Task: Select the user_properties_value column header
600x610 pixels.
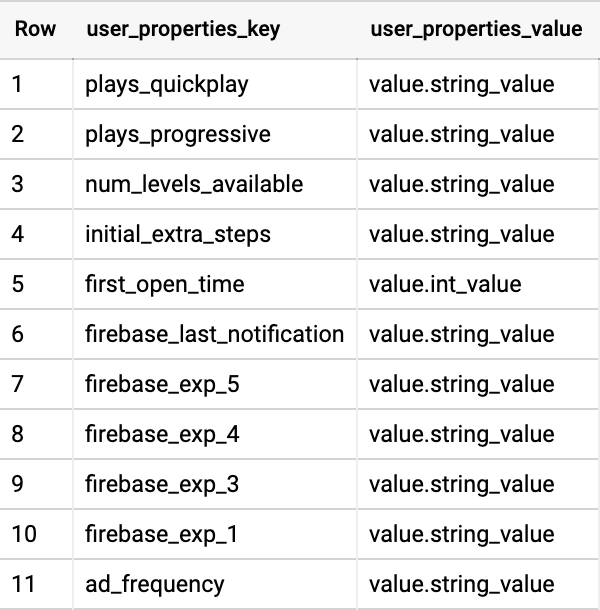Action: coord(477,30)
